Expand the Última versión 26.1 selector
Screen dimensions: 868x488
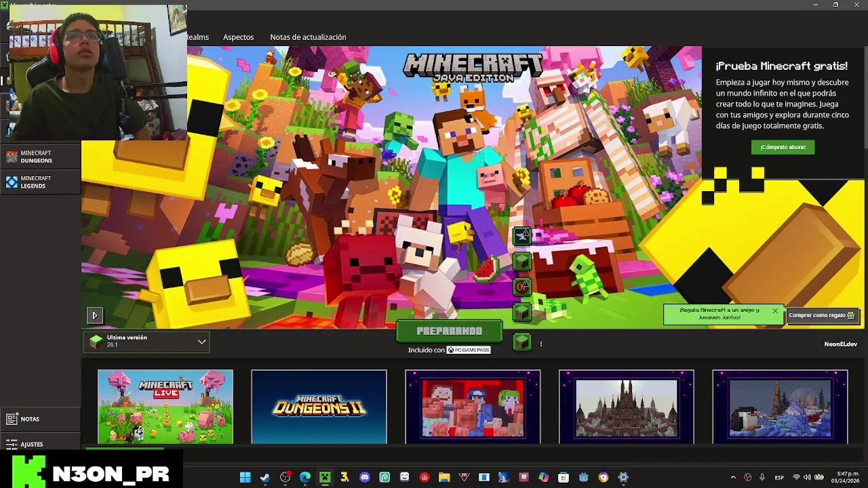pos(147,342)
